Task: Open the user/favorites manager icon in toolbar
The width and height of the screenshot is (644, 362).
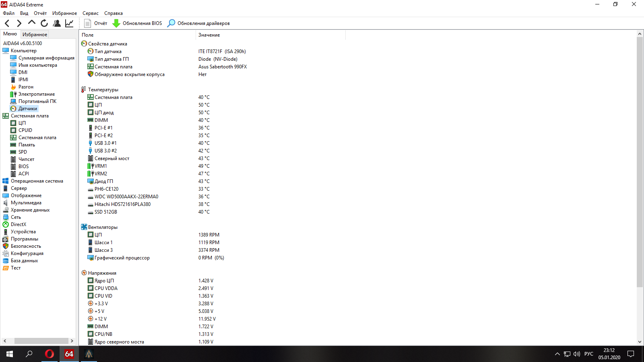Action: click(57, 23)
